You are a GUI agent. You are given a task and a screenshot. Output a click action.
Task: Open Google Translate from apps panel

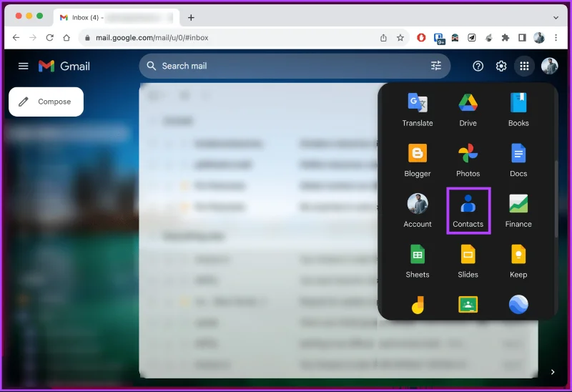tap(418, 109)
